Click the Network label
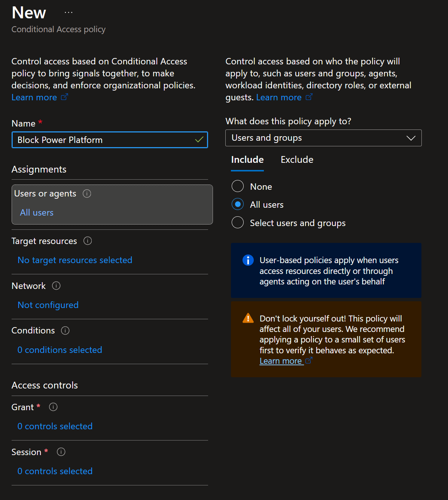 [x=28, y=286]
